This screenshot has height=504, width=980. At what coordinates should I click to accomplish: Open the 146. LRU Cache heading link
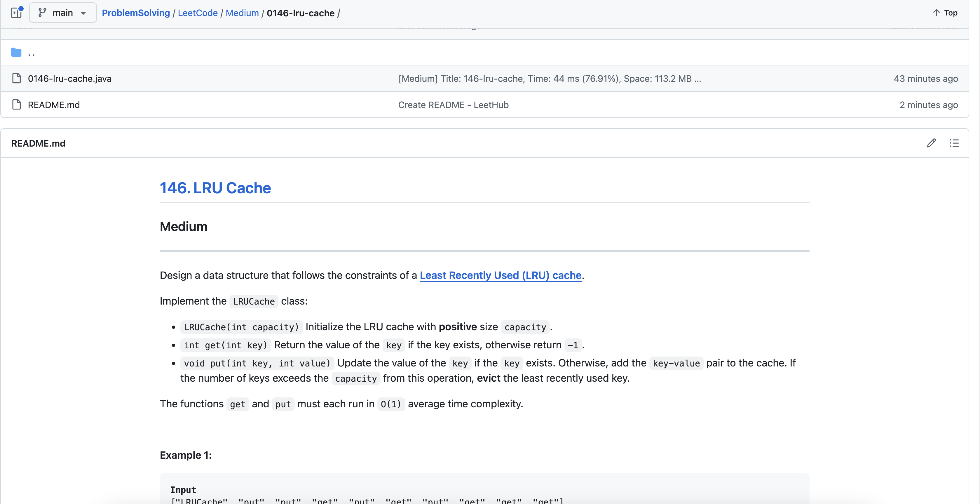coord(215,188)
